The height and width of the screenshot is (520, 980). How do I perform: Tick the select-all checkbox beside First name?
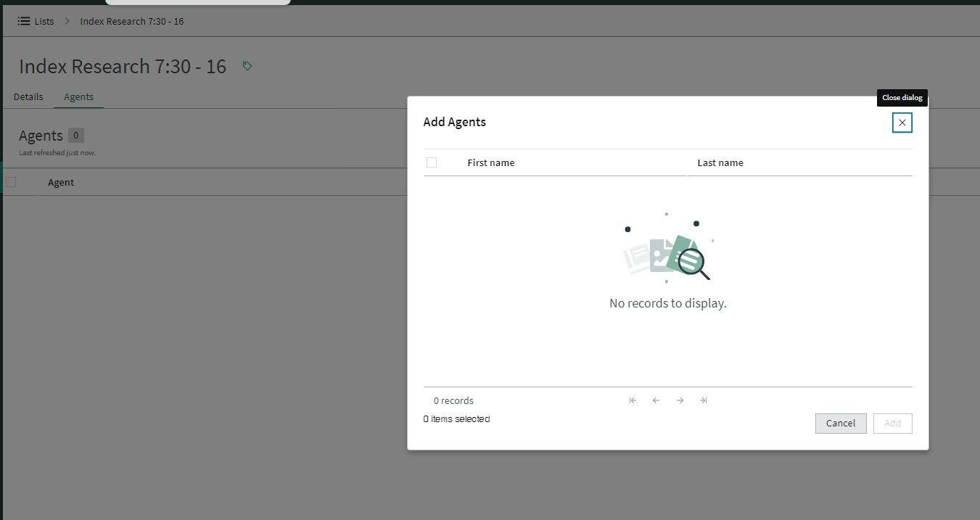(x=432, y=162)
